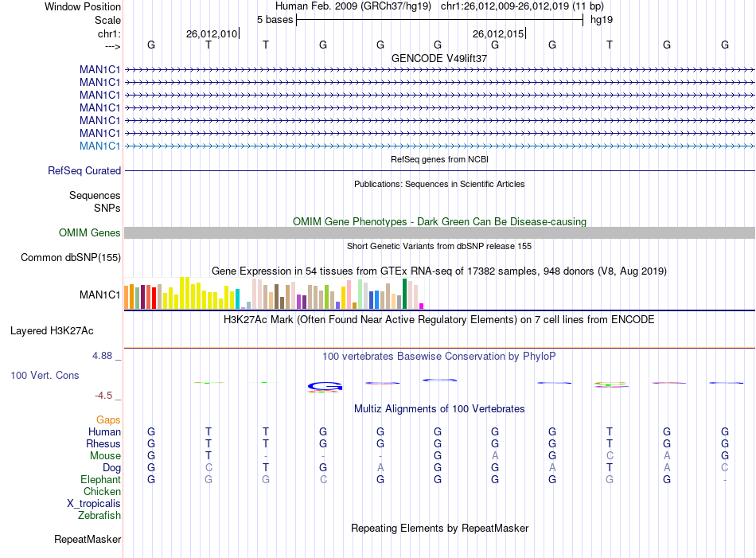This screenshot has width=756, height=558.
Task: Click the RefSeq genes from NCBI title
Action: point(439,159)
